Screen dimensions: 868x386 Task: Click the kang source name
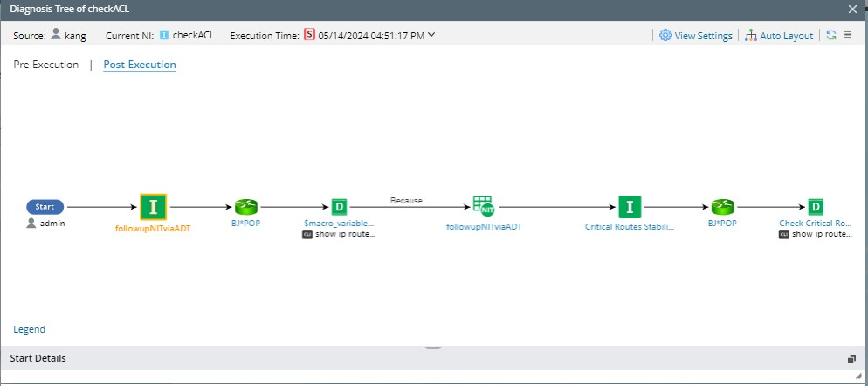coord(75,36)
